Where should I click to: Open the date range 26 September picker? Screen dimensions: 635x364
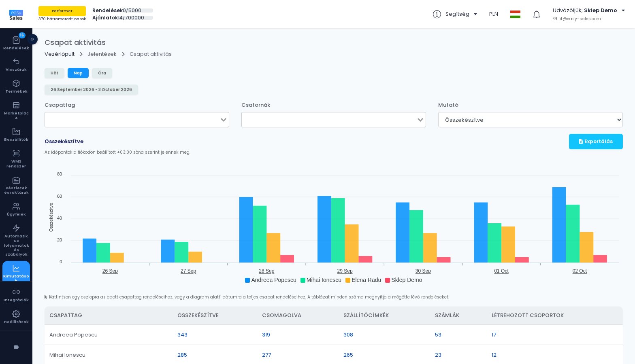pos(91,90)
